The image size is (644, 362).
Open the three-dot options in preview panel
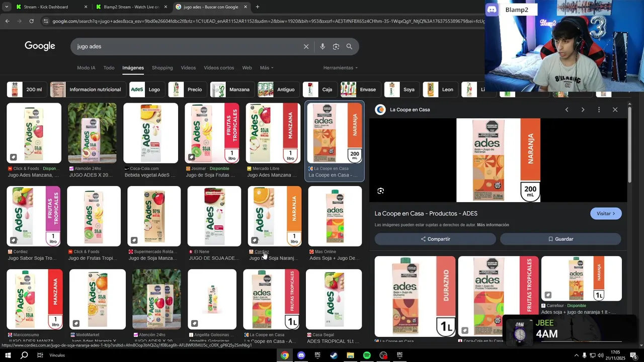[x=599, y=110]
